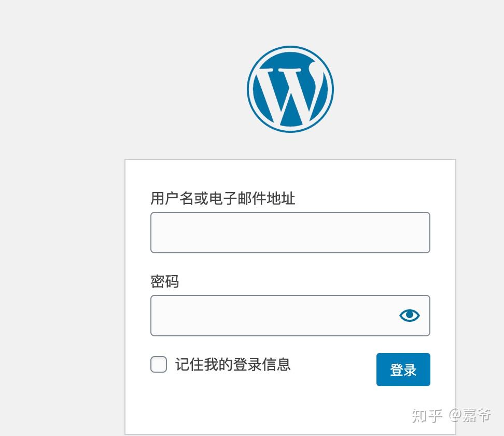Click gray background left of login panel
The height and width of the screenshot is (436, 504).
tap(62, 285)
